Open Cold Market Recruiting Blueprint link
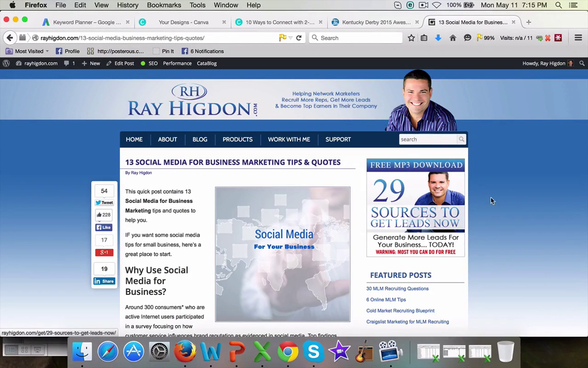This screenshot has width=588, height=368. pos(400,311)
